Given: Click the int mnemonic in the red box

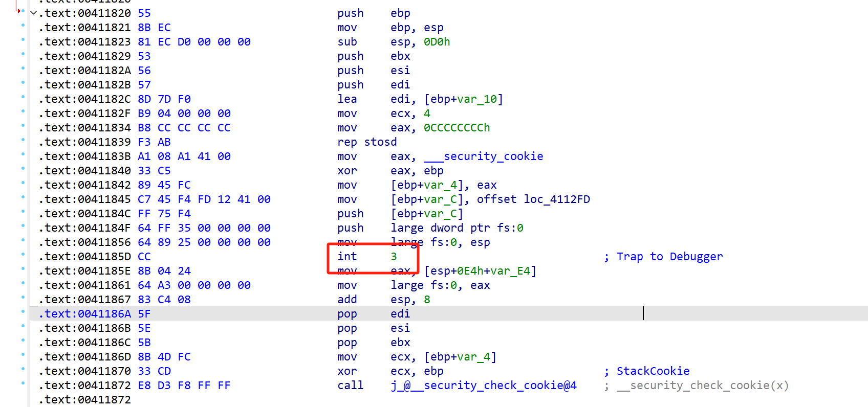Looking at the screenshot, I should point(347,257).
